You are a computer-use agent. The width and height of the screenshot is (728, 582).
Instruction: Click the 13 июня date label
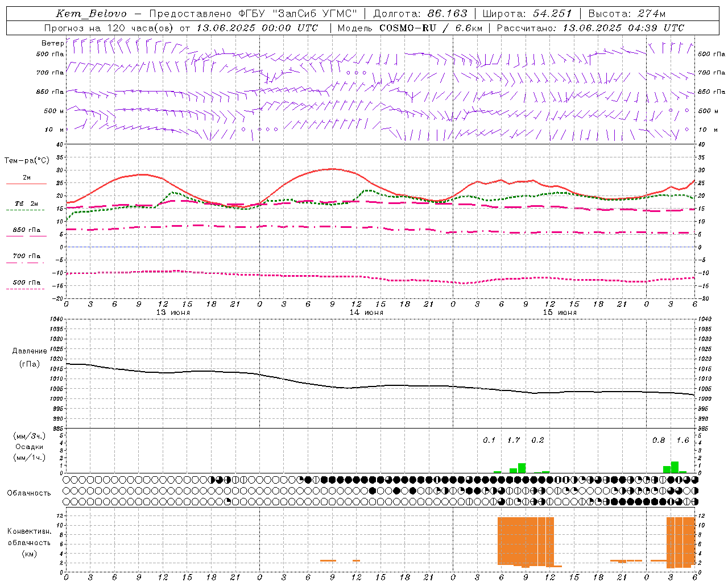click(x=173, y=312)
